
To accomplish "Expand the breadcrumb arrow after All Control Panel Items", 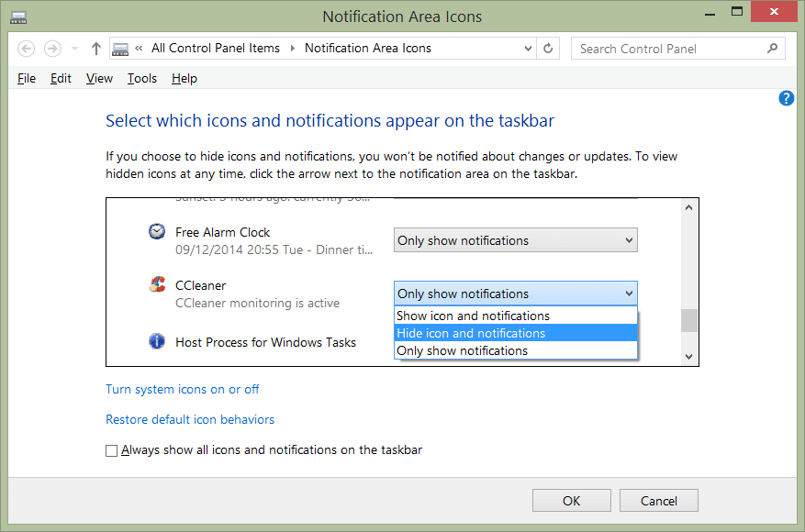I will tap(292, 49).
